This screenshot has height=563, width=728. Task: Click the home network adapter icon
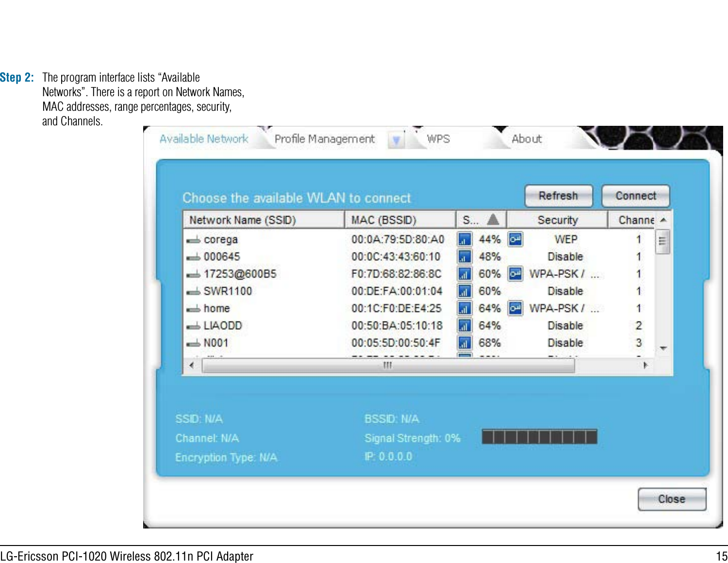pyautogui.click(x=193, y=309)
